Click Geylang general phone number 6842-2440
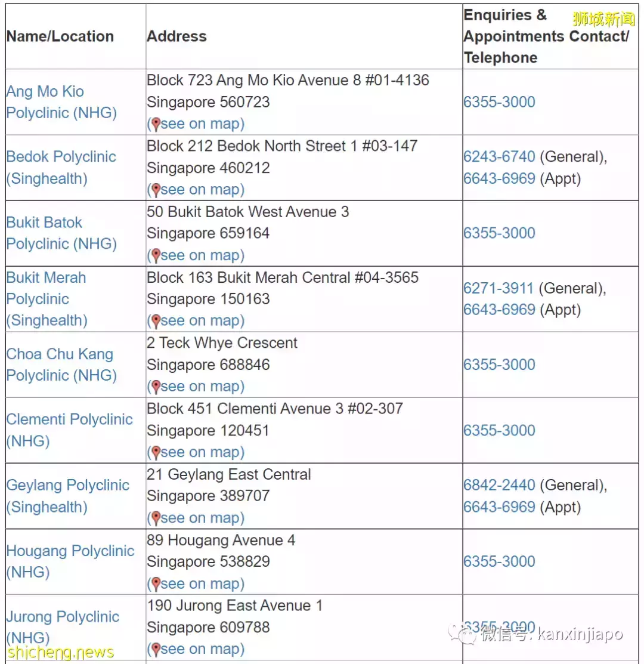The height and width of the screenshot is (664, 644). [x=499, y=485]
